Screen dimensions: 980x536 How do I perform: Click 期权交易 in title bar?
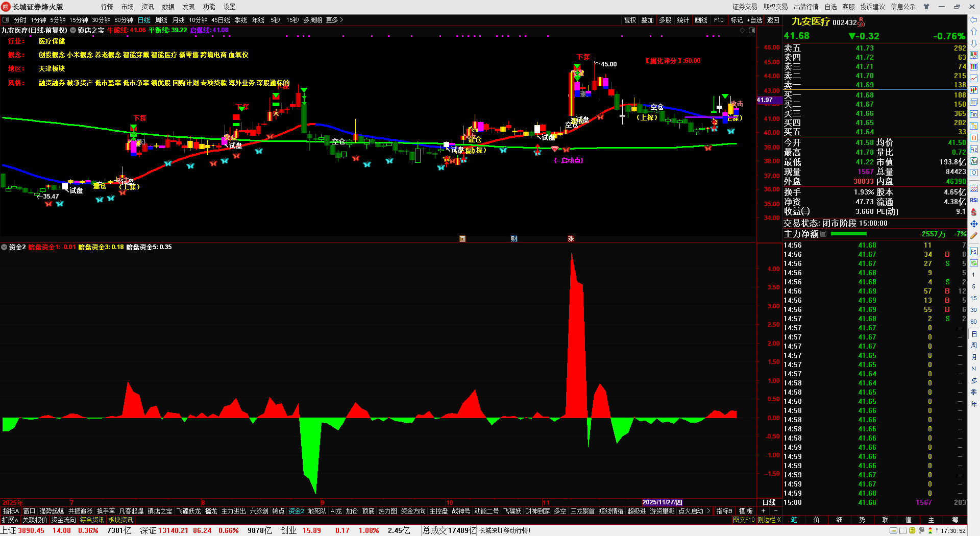click(x=775, y=7)
